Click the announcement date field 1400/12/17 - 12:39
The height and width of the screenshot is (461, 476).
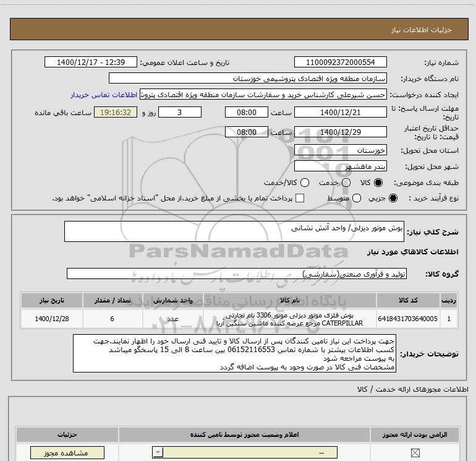[x=91, y=62]
